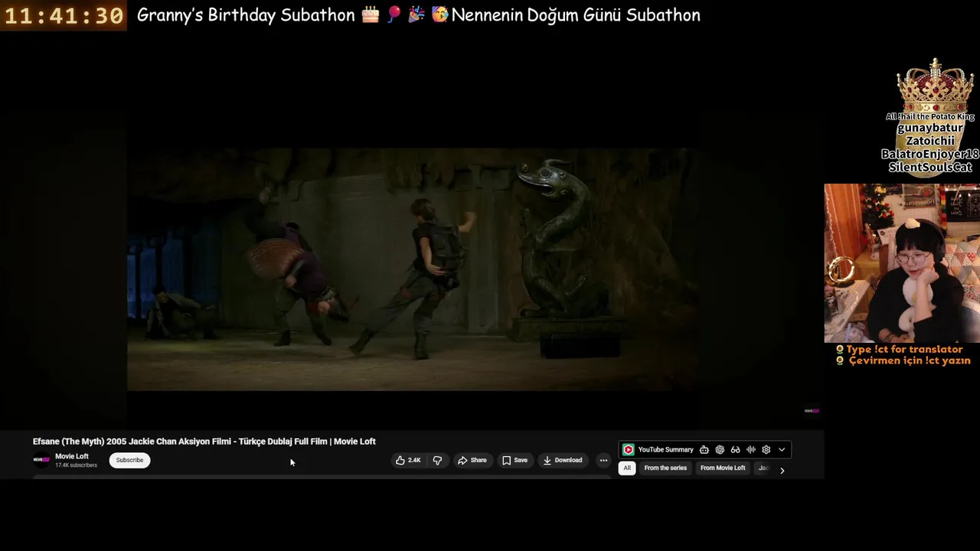This screenshot has width=980, height=551.
Task: Click the movie video player
Action: point(412,269)
